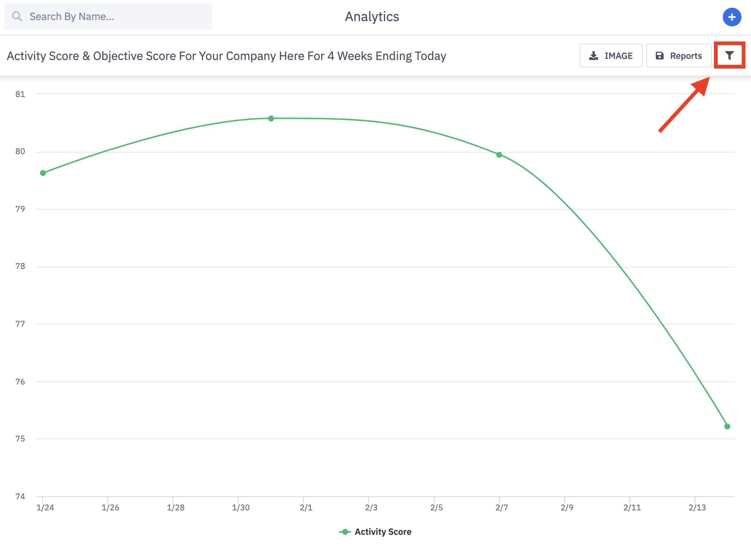Click the Activity Score & Objective Score heading
751x560 pixels.
[x=226, y=56]
